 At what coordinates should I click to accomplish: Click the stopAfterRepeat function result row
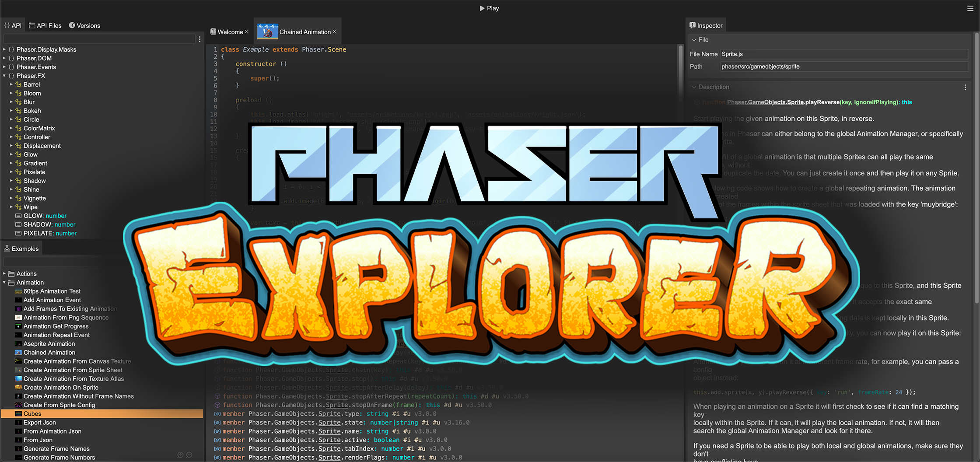pyautogui.click(x=372, y=396)
